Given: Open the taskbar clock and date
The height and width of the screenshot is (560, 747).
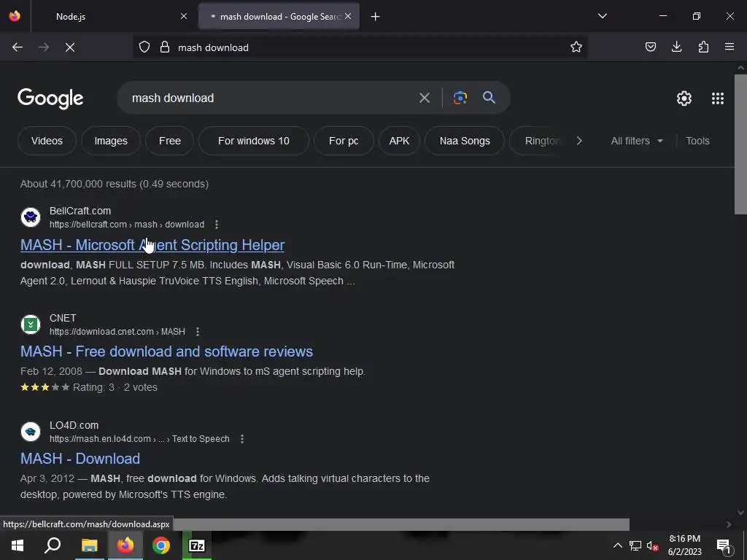Looking at the screenshot, I should [x=684, y=545].
